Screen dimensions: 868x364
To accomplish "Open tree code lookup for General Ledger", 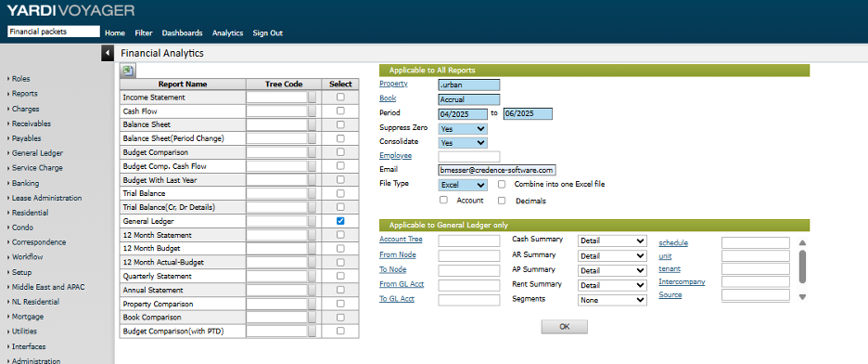I will pyautogui.click(x=313, y=221).
